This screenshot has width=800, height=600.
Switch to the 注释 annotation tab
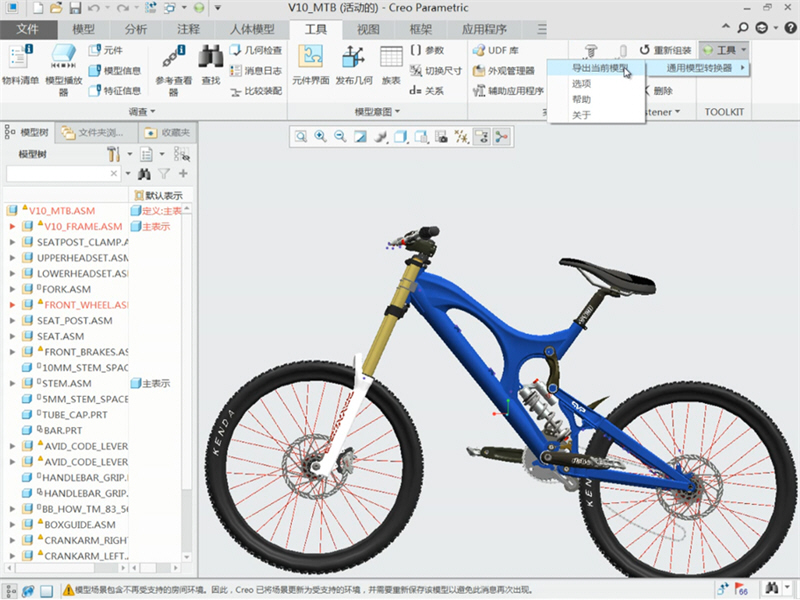pos(188,29)
